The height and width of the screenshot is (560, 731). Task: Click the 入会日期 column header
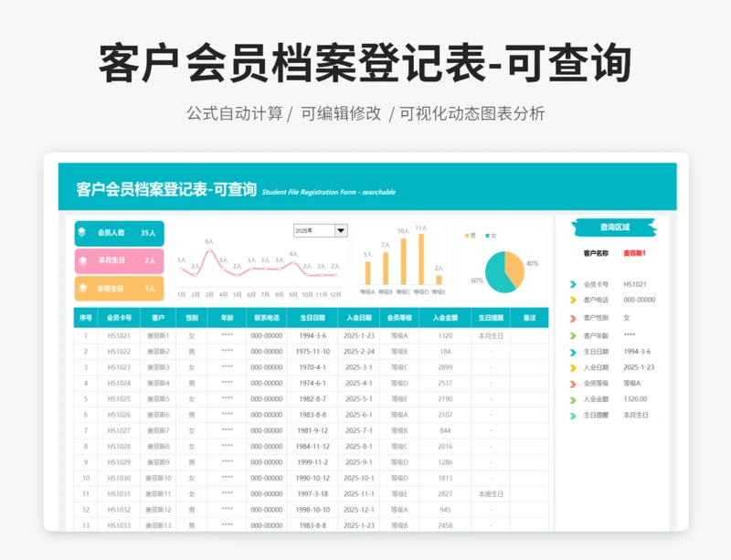click(x=359, y=318)
